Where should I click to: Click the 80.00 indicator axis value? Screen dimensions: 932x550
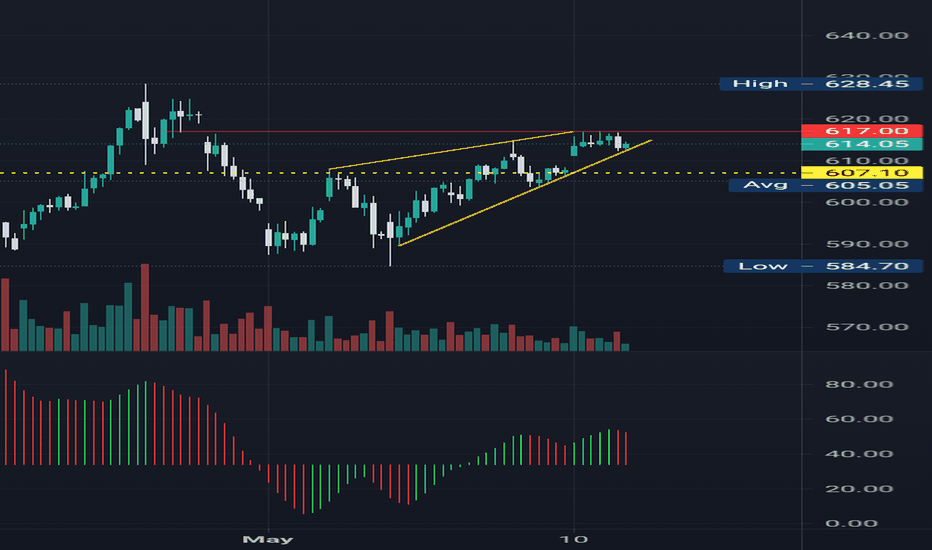pyautogui.click(x=859, y=384)
